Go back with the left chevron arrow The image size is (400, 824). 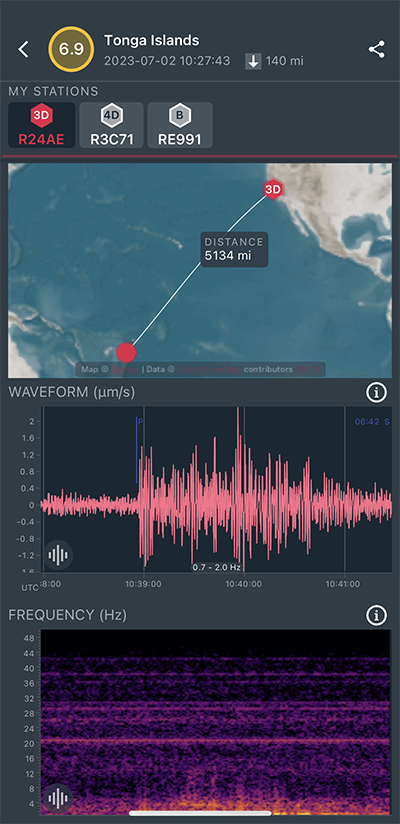[23, 49]
